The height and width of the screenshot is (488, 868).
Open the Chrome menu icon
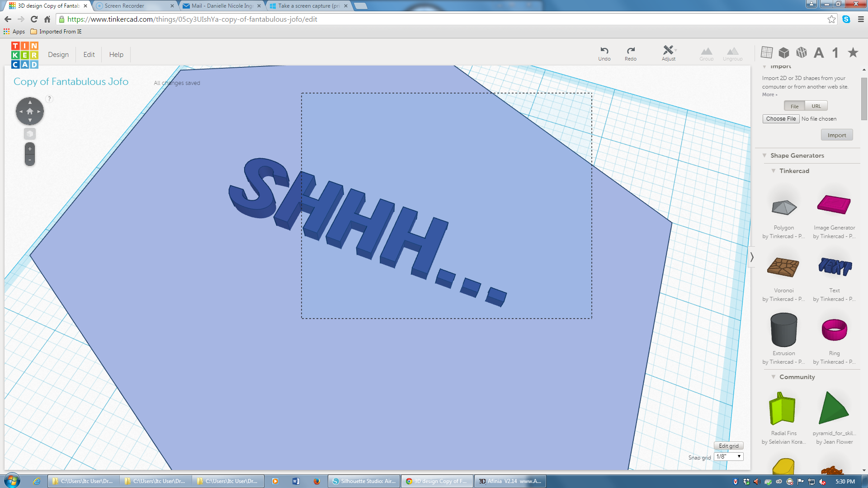[861, 19]
